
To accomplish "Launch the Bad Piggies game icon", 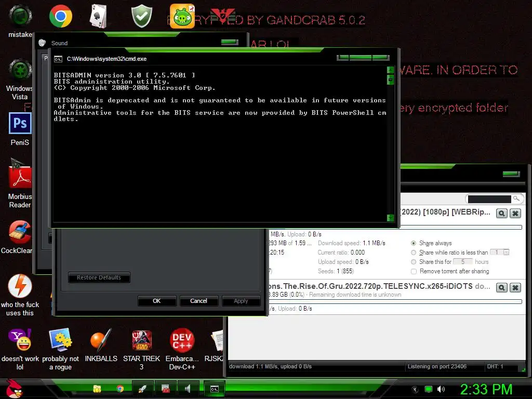I will coord(182,16).
